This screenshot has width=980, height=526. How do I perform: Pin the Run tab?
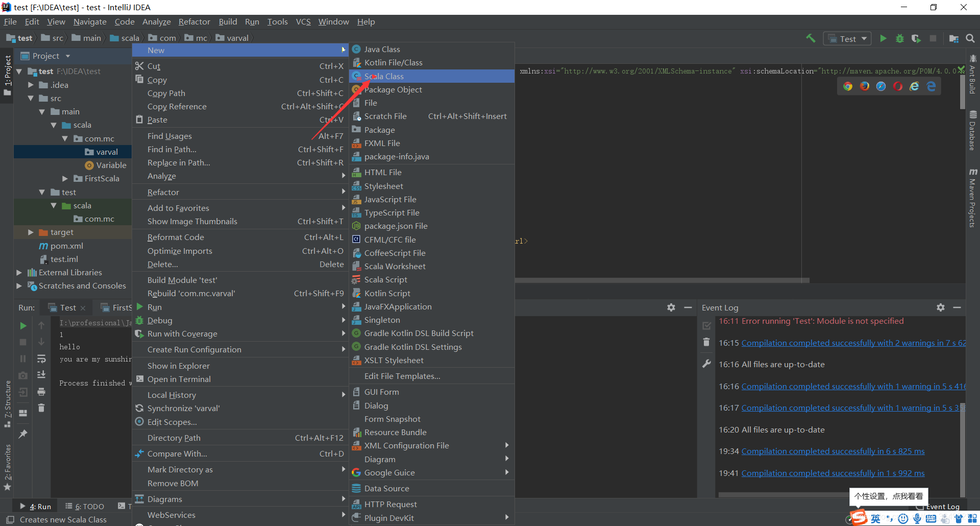(23, 434)
